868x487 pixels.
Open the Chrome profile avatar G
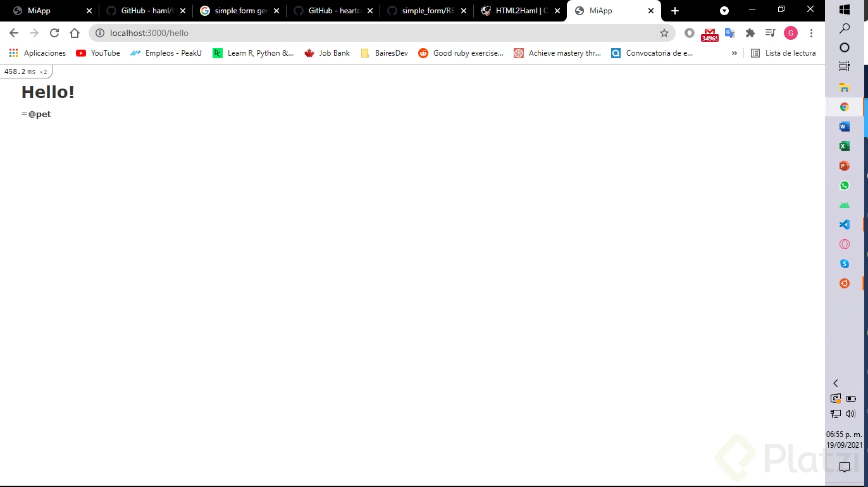point(790,33)
